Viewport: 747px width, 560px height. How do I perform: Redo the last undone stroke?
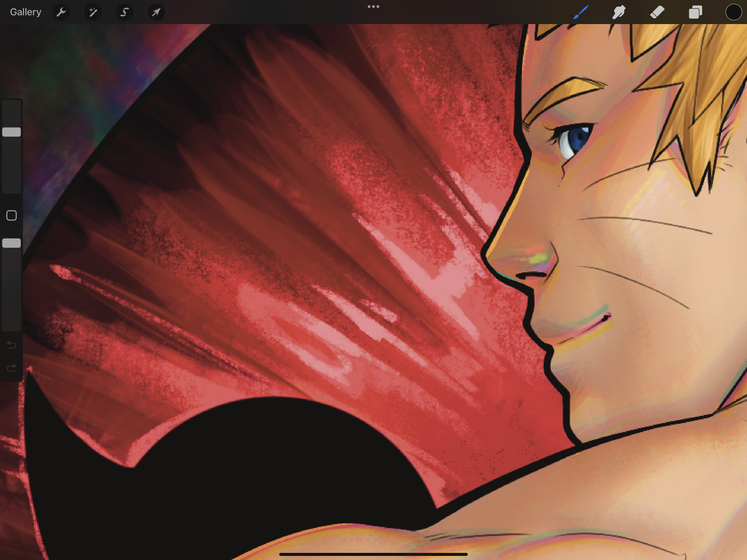coord(11,367)
